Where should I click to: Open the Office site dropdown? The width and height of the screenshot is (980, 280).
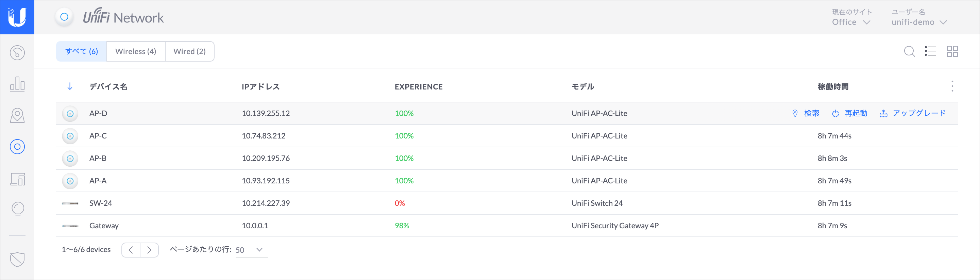(851, 22)
